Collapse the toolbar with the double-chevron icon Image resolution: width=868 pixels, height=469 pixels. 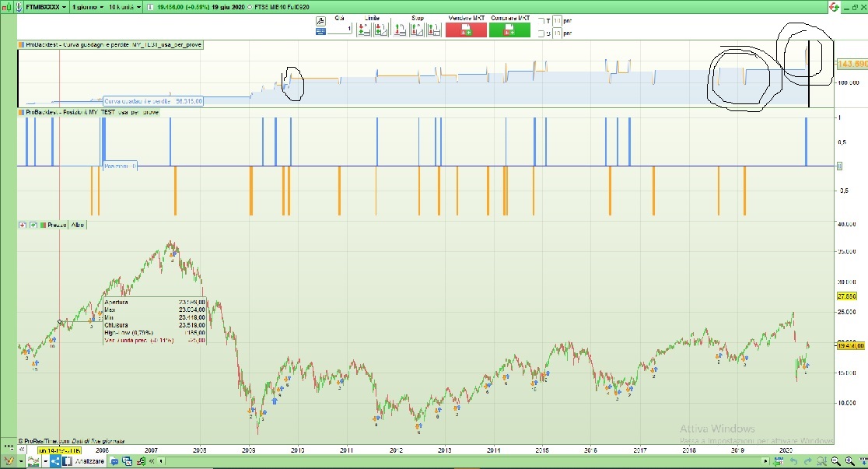point(152,461)
